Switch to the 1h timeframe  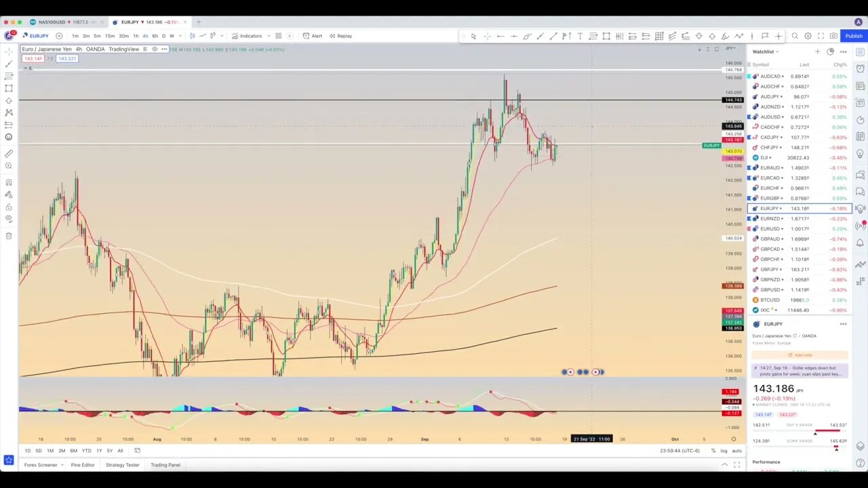135,36
